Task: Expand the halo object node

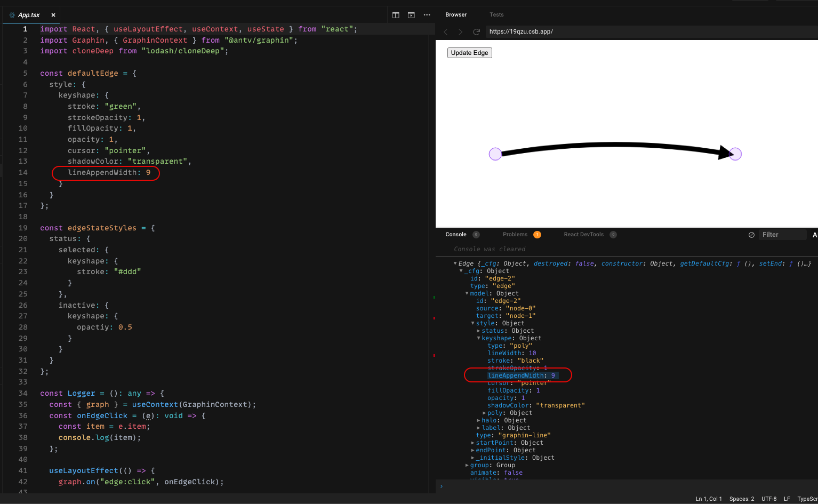Action: click(479, 420)
